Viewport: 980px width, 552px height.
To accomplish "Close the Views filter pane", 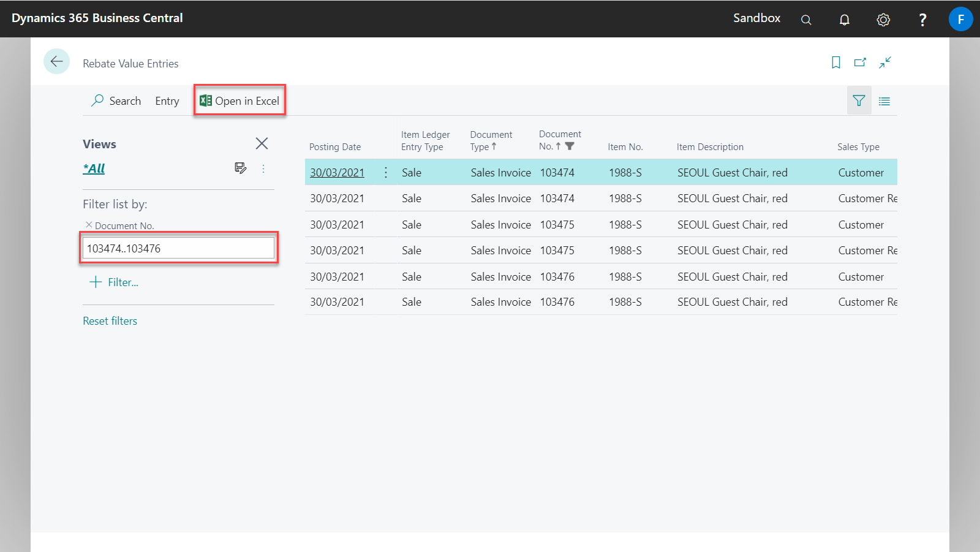I will pos(262,143).
